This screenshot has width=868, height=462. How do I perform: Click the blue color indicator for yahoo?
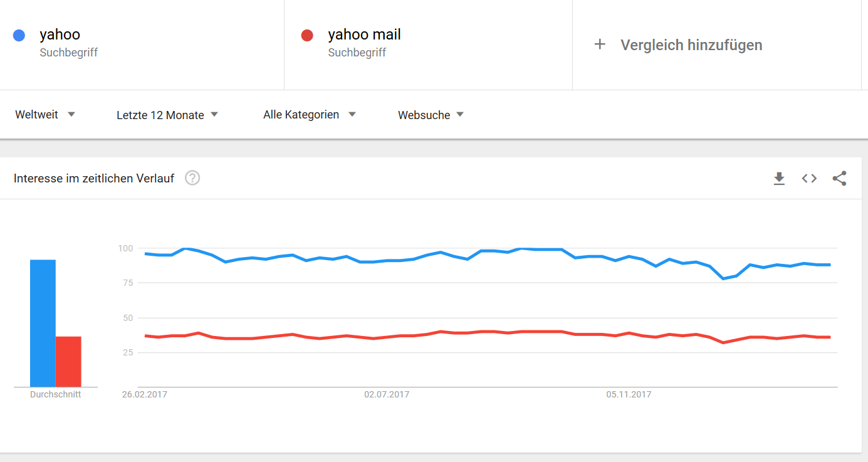coord(19,35)
